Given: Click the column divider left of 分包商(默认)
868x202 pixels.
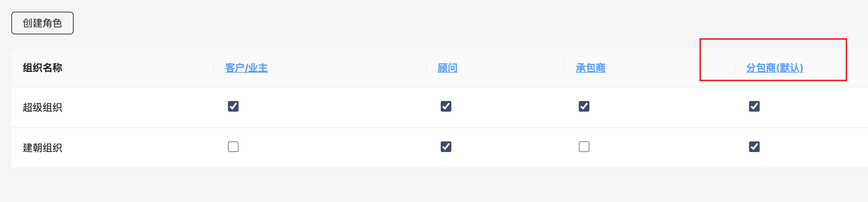Looking at the screenshot, I should point(735,68).
